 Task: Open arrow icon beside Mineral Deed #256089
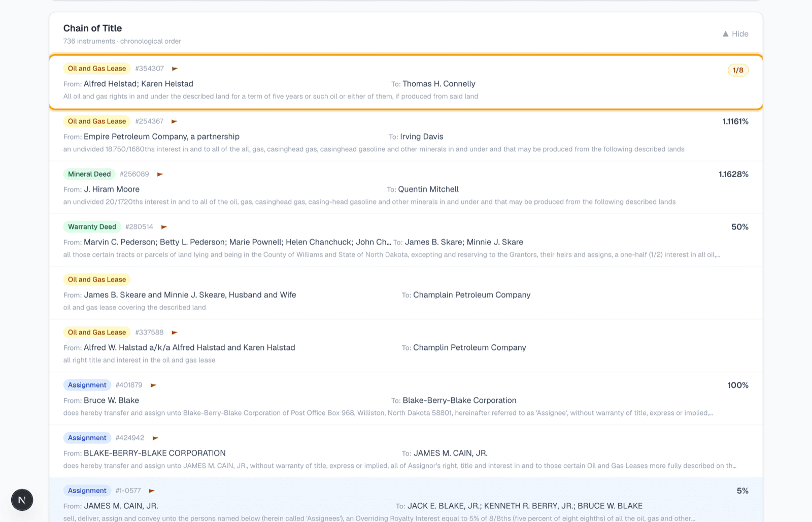160,174
